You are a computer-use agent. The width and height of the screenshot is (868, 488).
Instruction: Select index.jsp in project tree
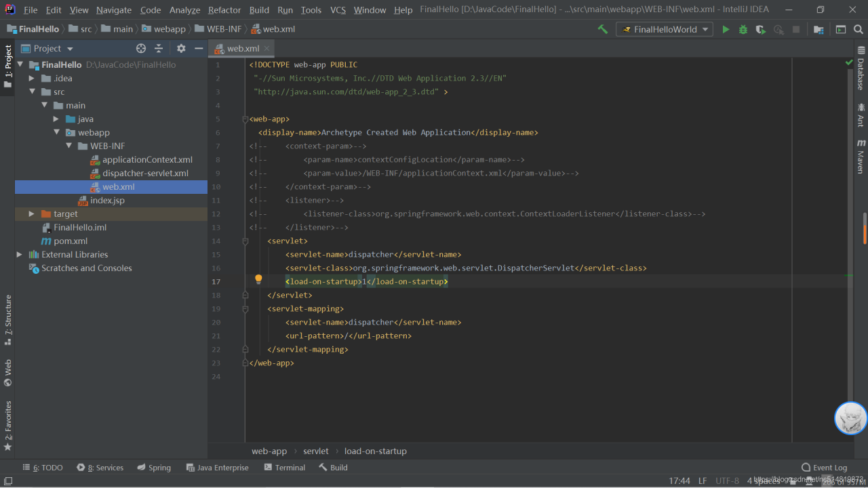[107, 200]
